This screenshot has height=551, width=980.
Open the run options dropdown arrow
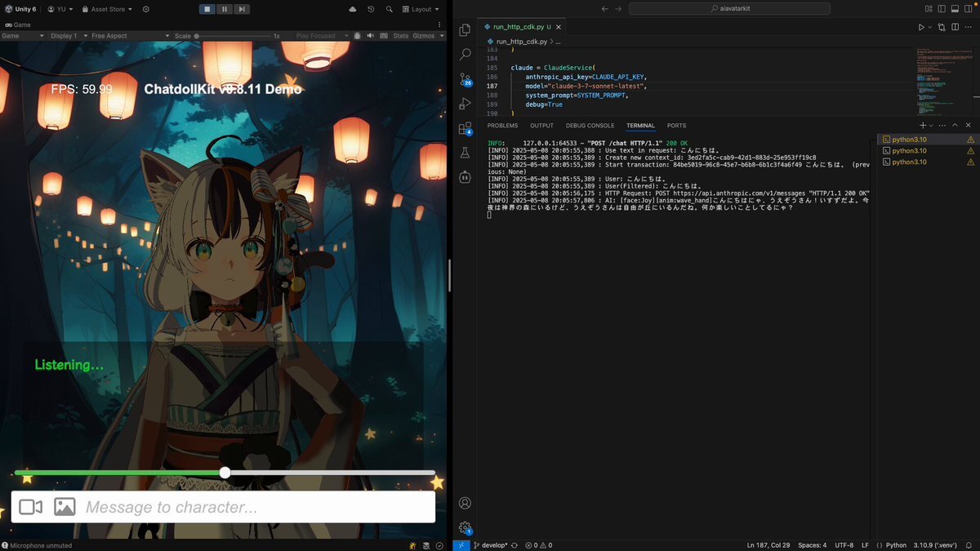(x=930, y=27)
